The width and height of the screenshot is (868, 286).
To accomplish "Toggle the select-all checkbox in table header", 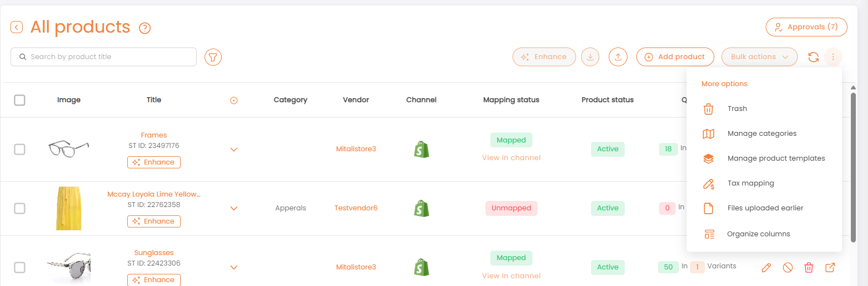I will [x=20, y=100].
